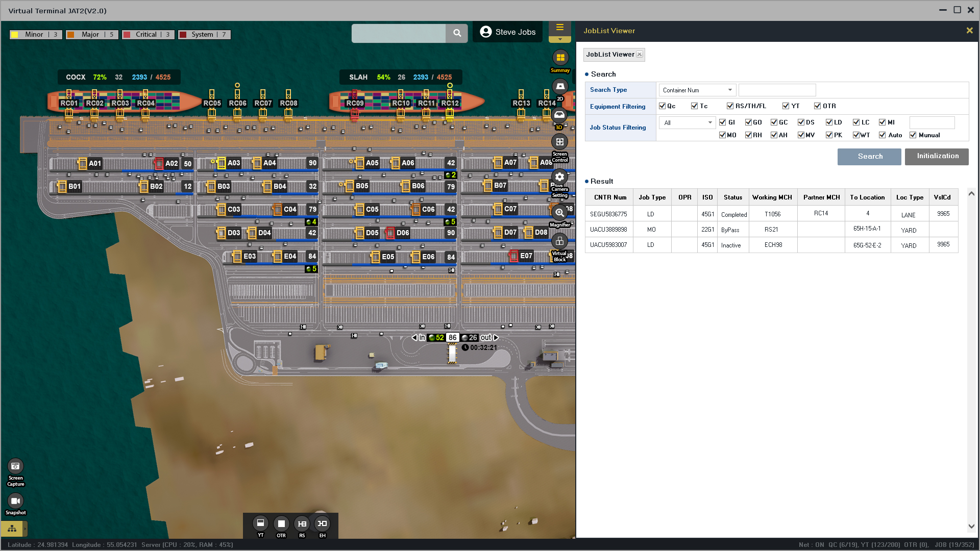Expand the yellow hamburger menu
This screenshot has height=551, width=980.
point(559,28)
